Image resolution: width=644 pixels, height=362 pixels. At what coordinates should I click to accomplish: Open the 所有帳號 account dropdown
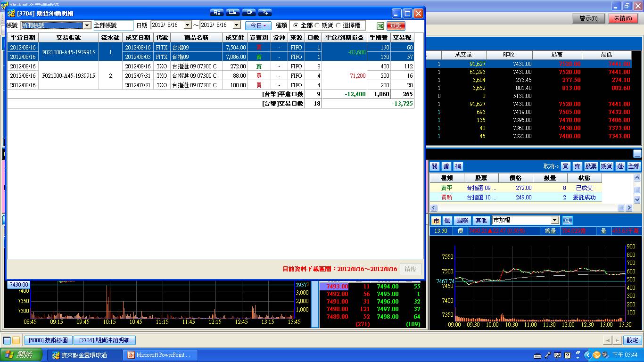click(87, 25)
